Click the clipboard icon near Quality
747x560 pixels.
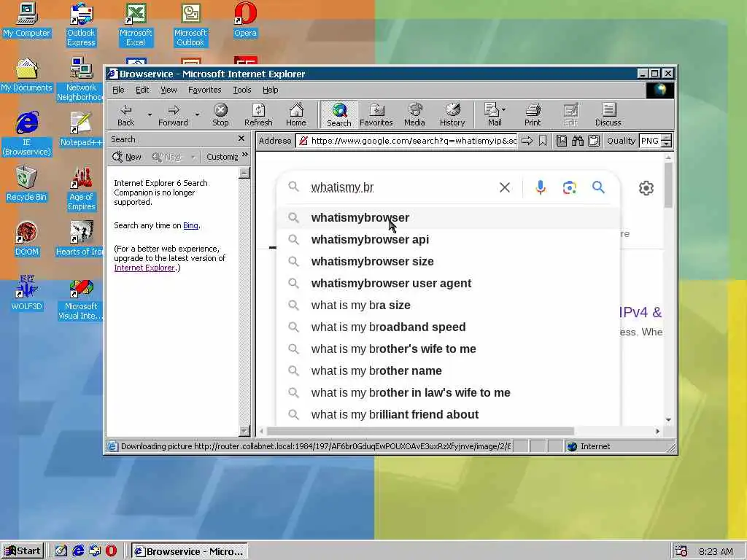[594, 141]
